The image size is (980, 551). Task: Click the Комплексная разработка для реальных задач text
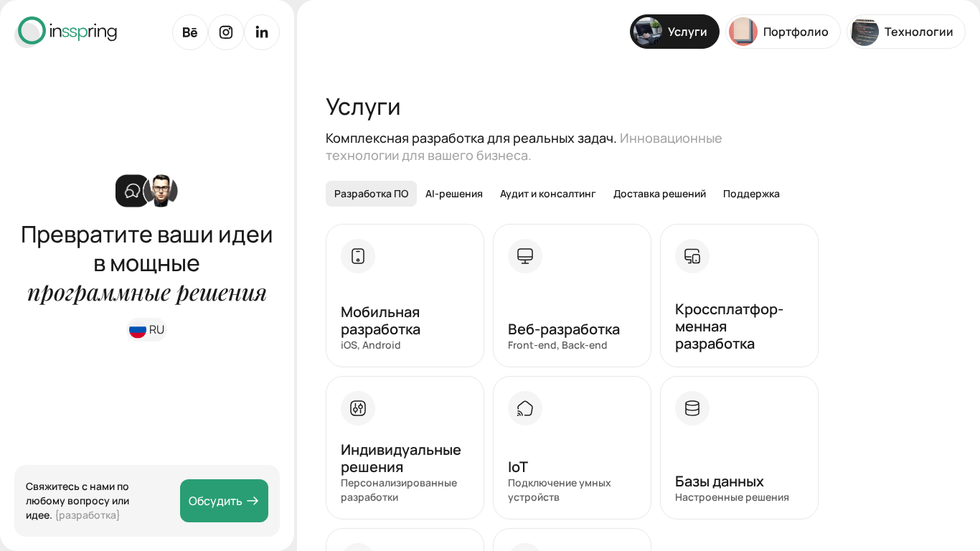[471, 138]
